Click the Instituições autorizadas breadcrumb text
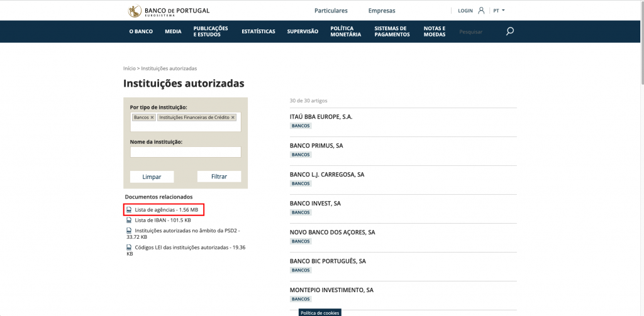Viewport: 644px width, 316px height. (x=169, y=68)
